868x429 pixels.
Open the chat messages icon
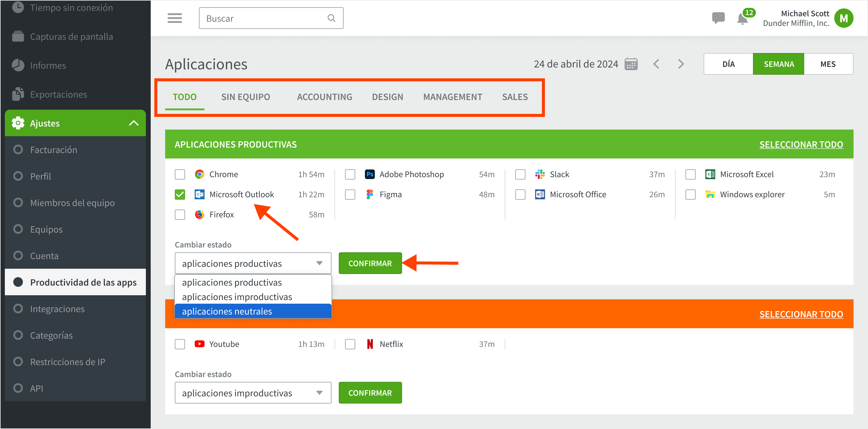[x=718, y=18]
